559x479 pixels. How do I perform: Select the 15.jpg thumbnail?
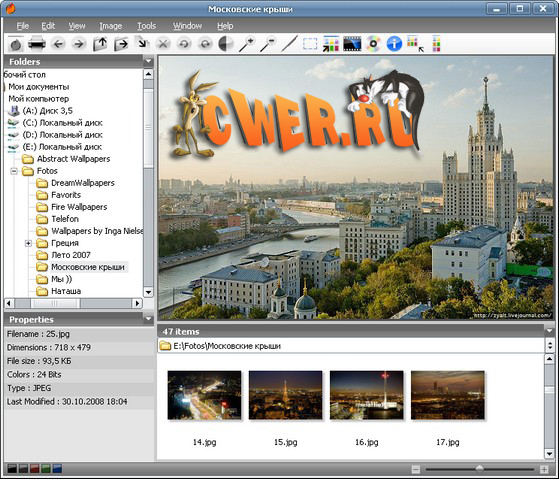coord(286,395)
